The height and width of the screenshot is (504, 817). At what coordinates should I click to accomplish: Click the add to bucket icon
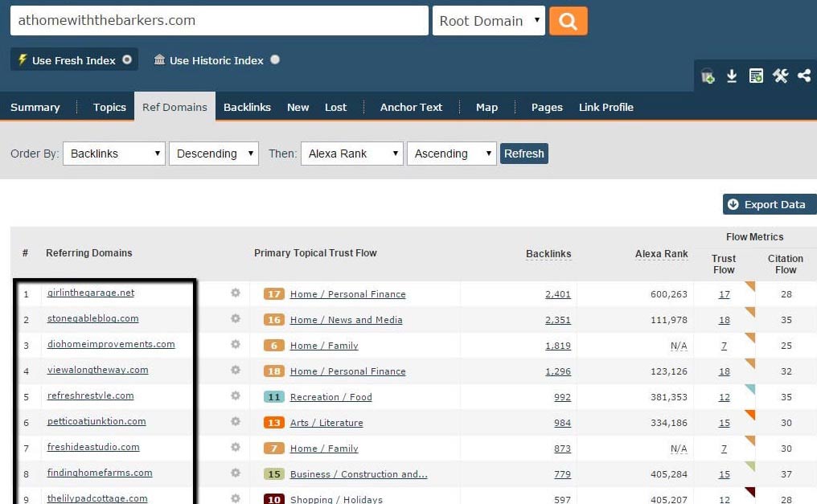[708, 76]
